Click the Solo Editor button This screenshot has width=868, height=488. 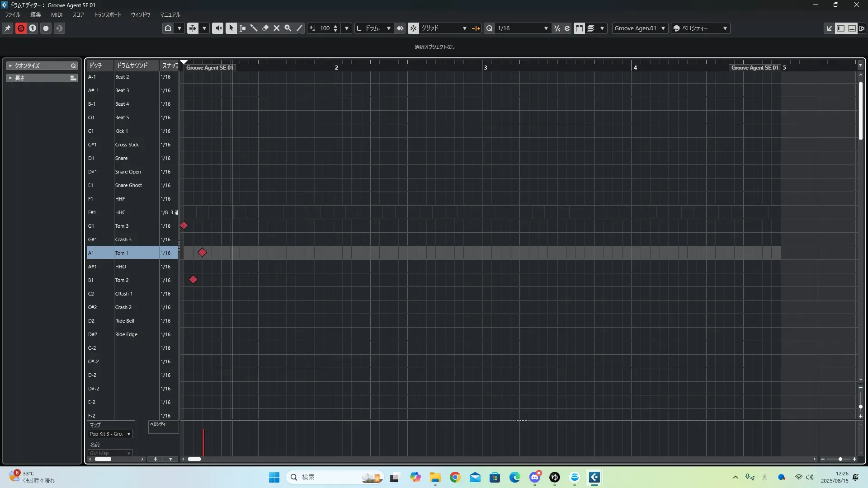click(x=21, y=28)
